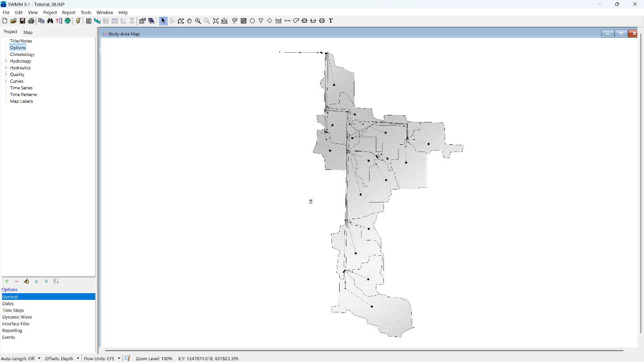Choose the Subcatchment polygon tool
The image size is (644, 362).
[244, 21]
